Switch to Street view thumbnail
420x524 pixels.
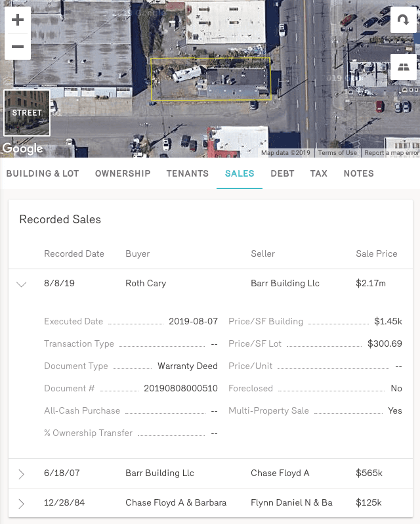click(x=27, y=112)
